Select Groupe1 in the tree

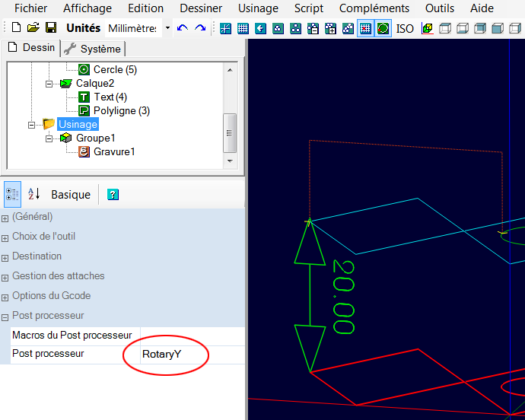pos(95,138)
